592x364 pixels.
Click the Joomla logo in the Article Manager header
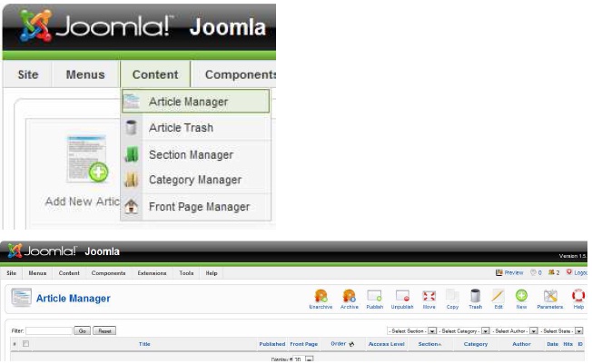(x=42, y=251)
